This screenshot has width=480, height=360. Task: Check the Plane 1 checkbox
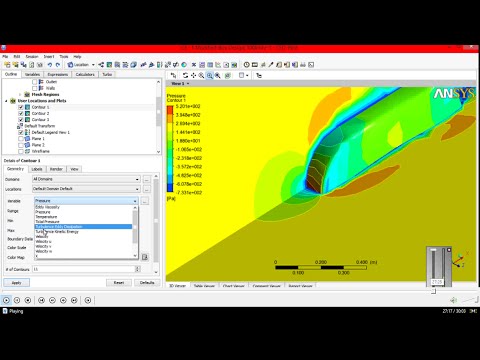click(21, 139)
